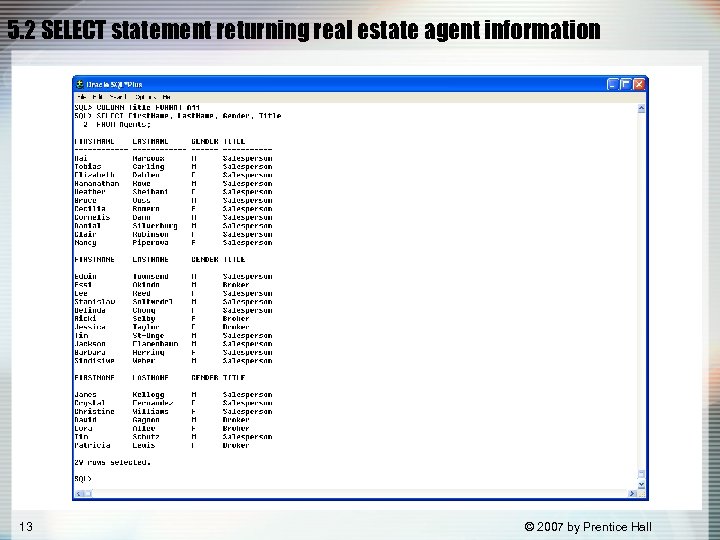Click the first name 'Belinda'

point(90,310)
